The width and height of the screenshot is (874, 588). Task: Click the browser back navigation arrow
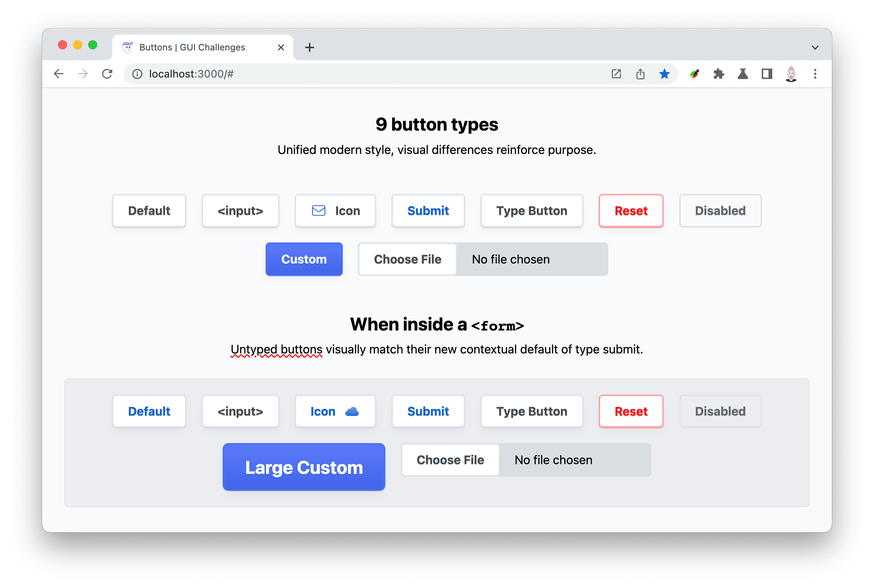(59, 73)
